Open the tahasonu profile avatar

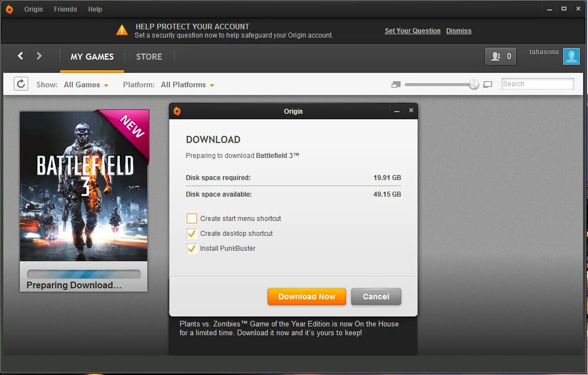[x=571, y=56]
